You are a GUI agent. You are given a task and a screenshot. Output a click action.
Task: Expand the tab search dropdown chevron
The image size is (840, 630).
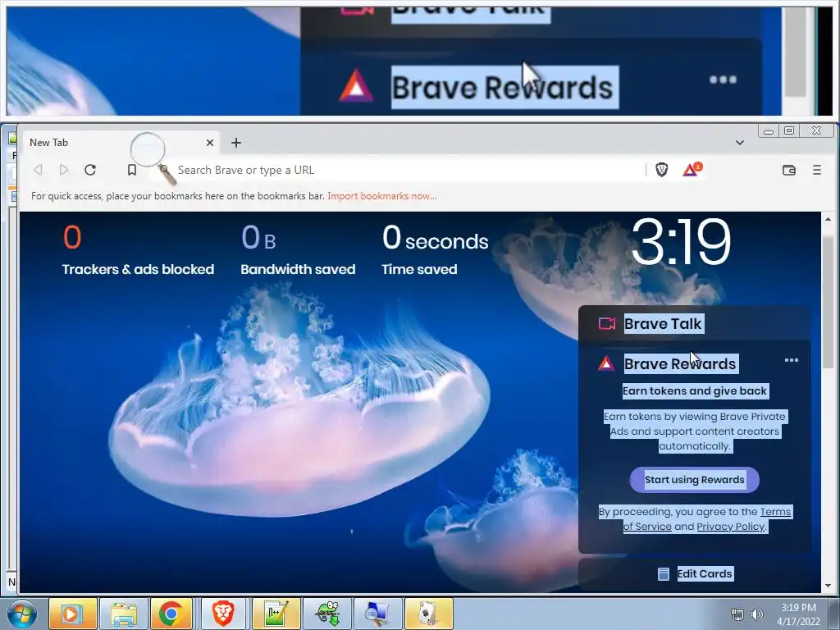740,143
